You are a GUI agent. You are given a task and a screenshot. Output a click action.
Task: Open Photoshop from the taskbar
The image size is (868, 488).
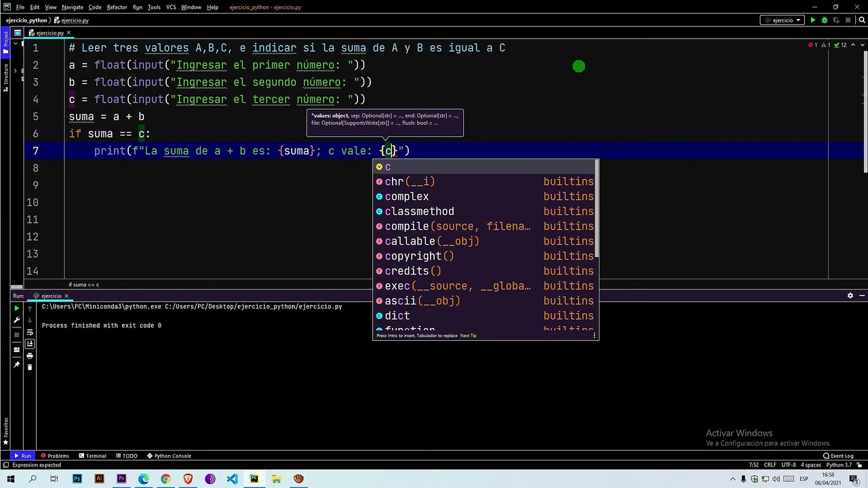pyautogui.click(x=77, y=479)
